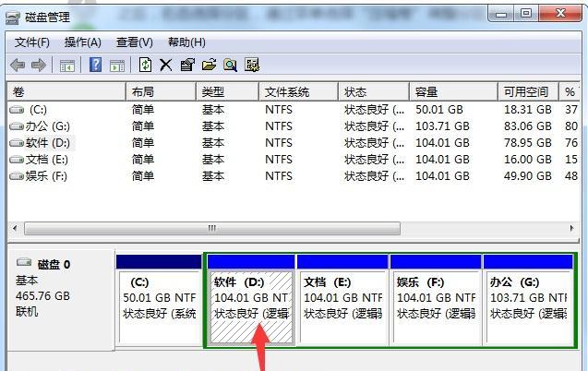Screen dimensions: 588x371
Task: Click the drive icon beside 娱乐 (F:)
Action: [17, 175]
